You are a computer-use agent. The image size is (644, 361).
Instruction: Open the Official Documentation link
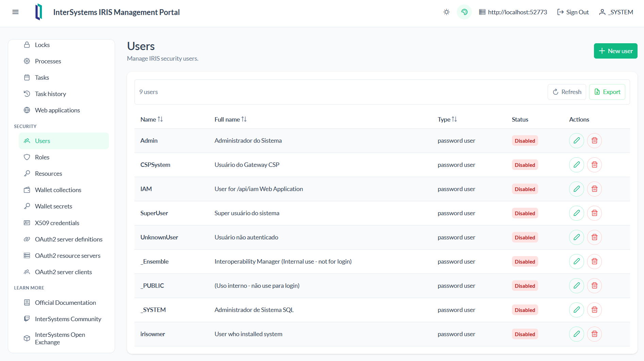click(64, 303)
